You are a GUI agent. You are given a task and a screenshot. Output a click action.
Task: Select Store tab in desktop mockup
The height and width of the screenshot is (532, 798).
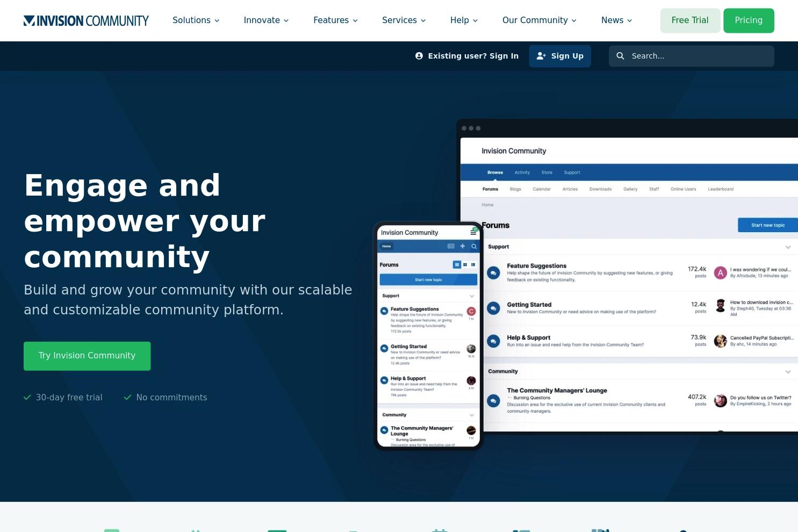click(x=547, y=172)
